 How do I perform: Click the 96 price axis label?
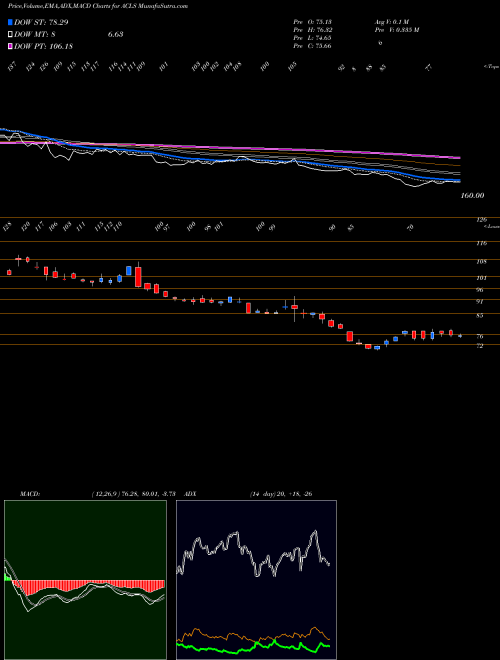(x=480, y=290)
